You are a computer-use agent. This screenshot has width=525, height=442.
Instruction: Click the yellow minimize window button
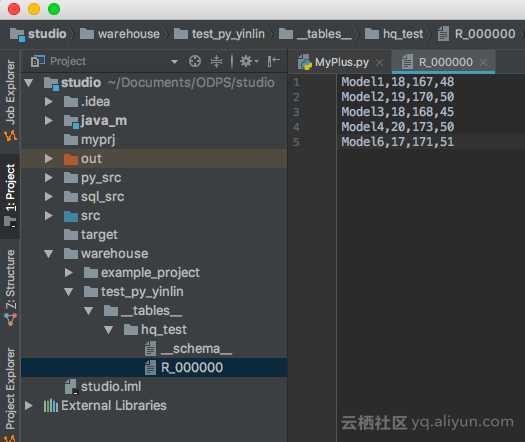(34, 9)
